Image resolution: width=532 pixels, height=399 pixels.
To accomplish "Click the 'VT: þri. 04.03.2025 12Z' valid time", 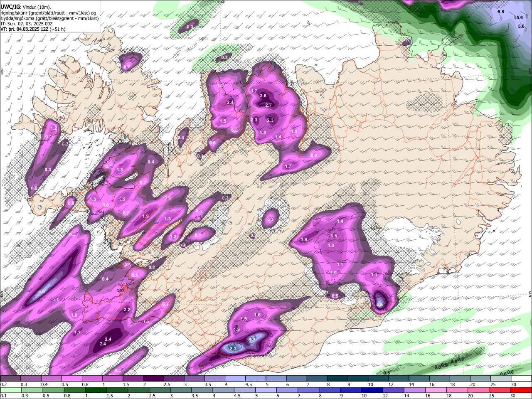I will point(25,30).
